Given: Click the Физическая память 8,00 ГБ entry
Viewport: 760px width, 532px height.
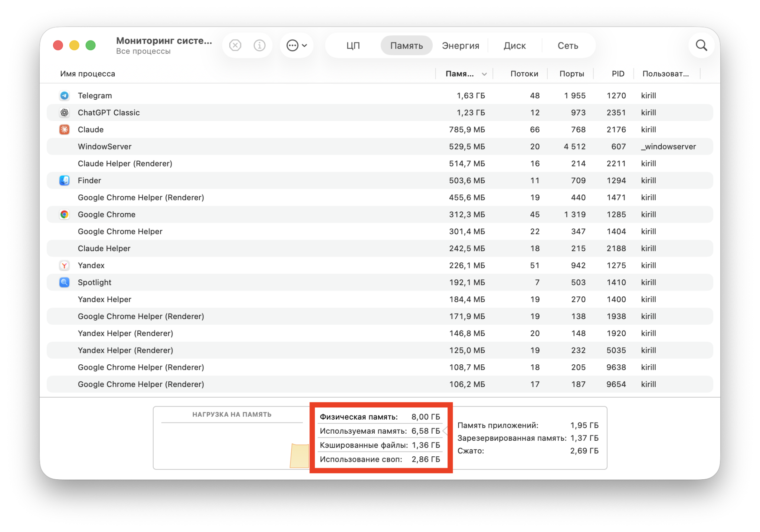Looking at the screenshot, I should tap(380, 417).
